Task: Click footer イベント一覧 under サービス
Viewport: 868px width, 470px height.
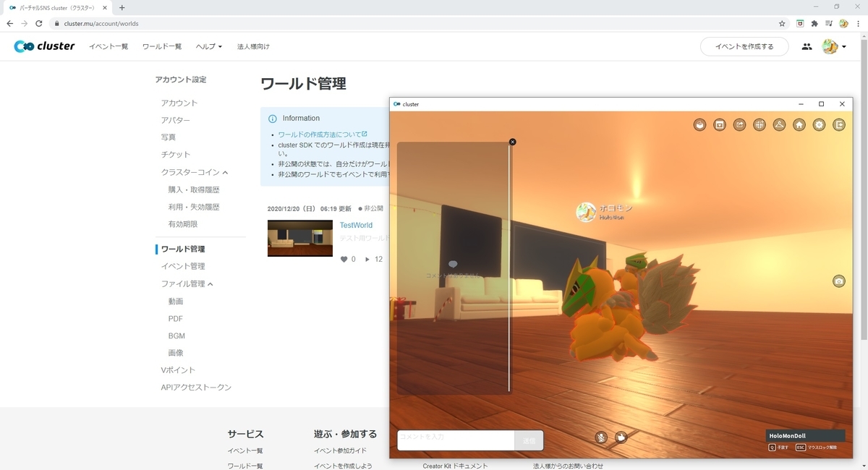Action: coord(245,450)
